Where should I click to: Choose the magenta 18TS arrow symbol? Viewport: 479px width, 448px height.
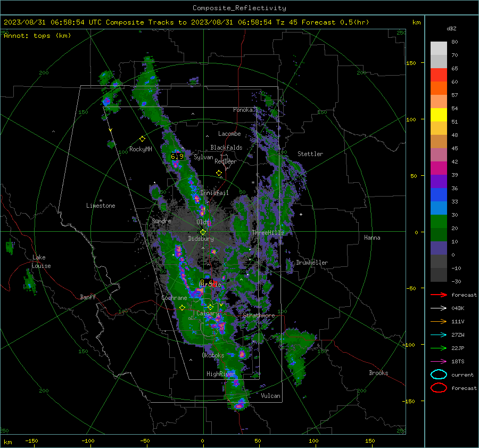tap(439, 362)
